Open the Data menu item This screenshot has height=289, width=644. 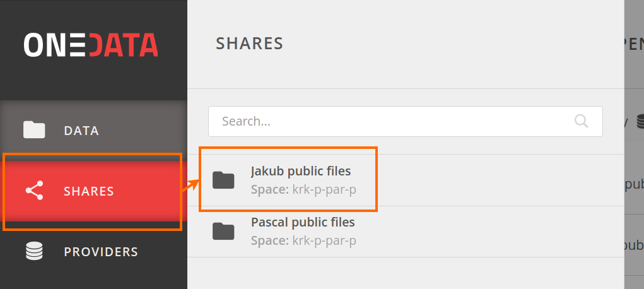point(93,131)
